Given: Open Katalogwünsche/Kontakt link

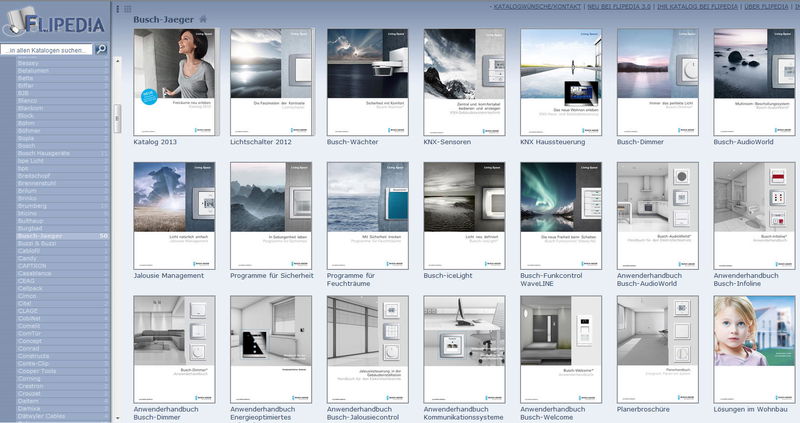Looking at the screenshot, I should pyautogui.click(x=540, y=7).
